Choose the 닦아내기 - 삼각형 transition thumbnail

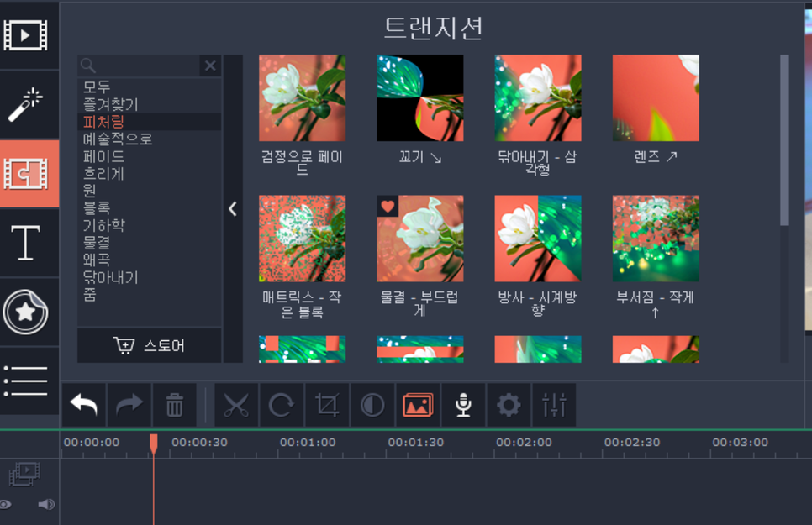pos(538,98)
